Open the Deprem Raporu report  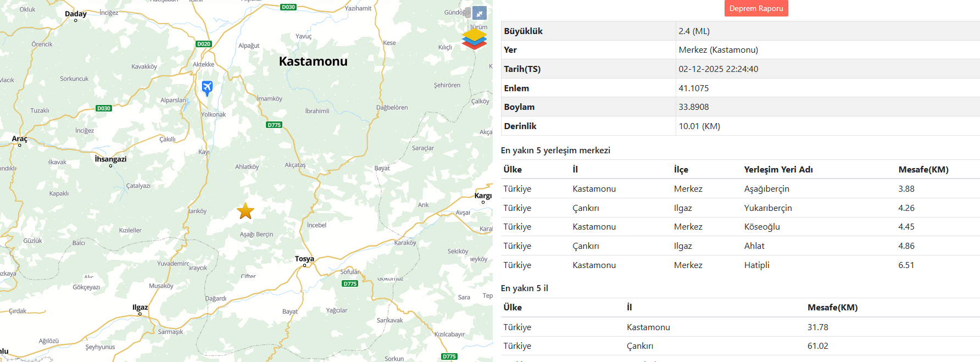[756, 8]
